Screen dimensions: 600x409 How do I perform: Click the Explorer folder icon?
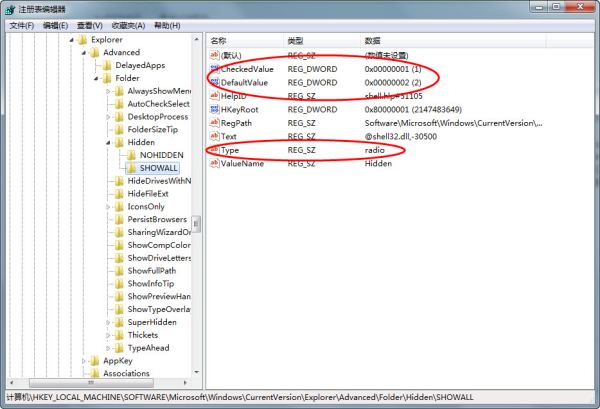(82, 40)
